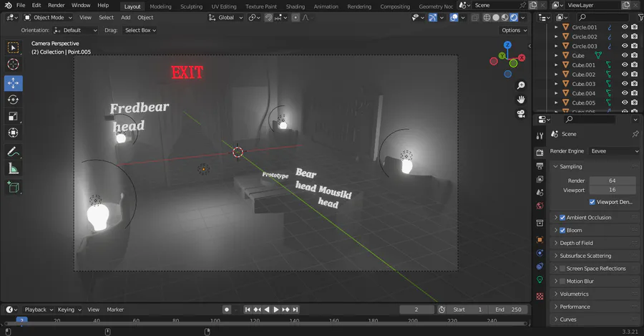Viewport: 644px width, 336px height.
Task: Open the Render Engine Eevee dropdown
Action: (614, 151)
